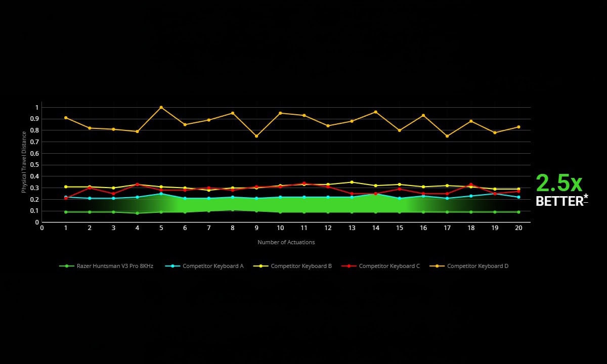Click the Number of Actuations axis label
The height and width of the screenshot is (364, 607).
[286, 242]
